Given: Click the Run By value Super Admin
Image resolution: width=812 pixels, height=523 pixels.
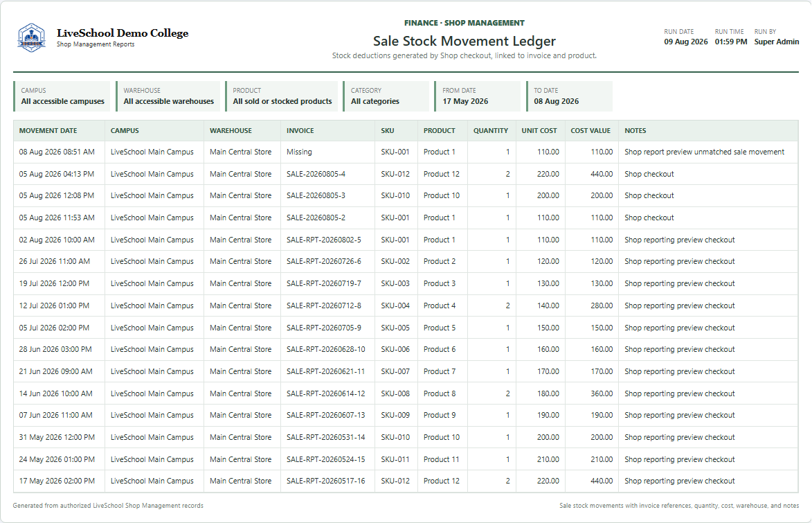Looking at the screenshot, I should pyautogui.click(x=776, y=42).
